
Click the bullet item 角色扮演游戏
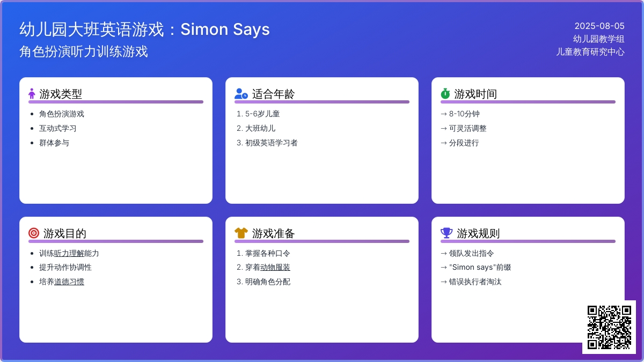(x=62, y=114)
